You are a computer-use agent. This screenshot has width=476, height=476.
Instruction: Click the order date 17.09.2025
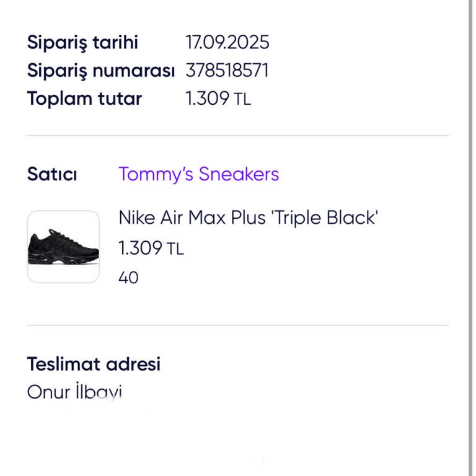point(227,42)
